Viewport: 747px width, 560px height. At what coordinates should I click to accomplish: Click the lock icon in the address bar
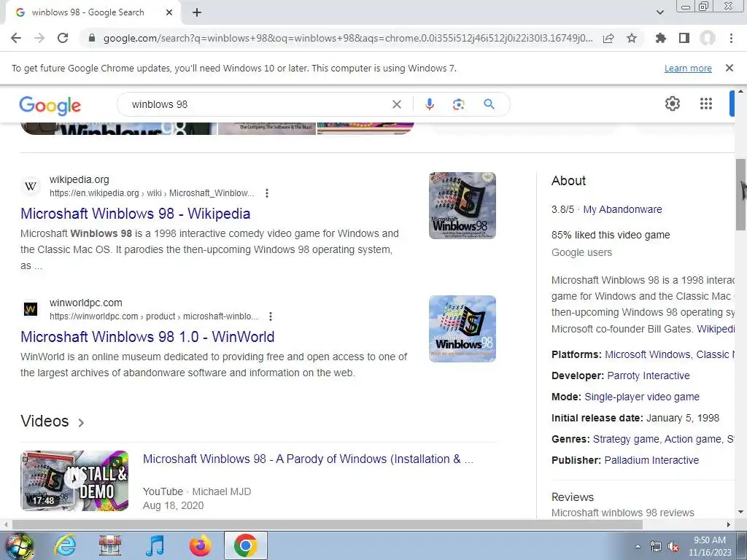(92, 38)
